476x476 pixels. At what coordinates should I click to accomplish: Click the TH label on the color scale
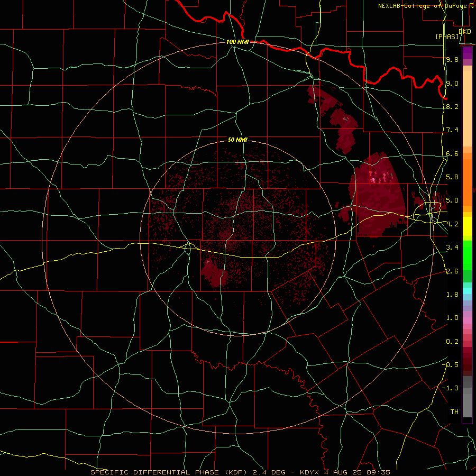coord(454,412)
